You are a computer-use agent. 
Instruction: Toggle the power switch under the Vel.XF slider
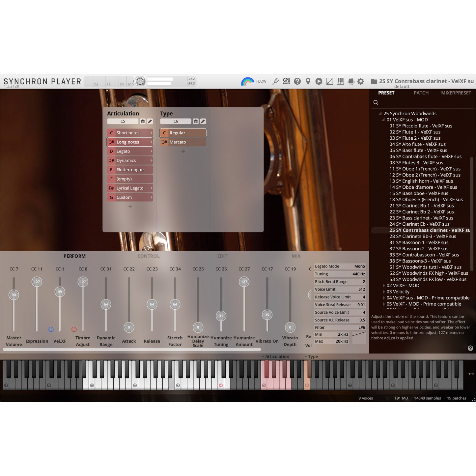pos(51,329)
